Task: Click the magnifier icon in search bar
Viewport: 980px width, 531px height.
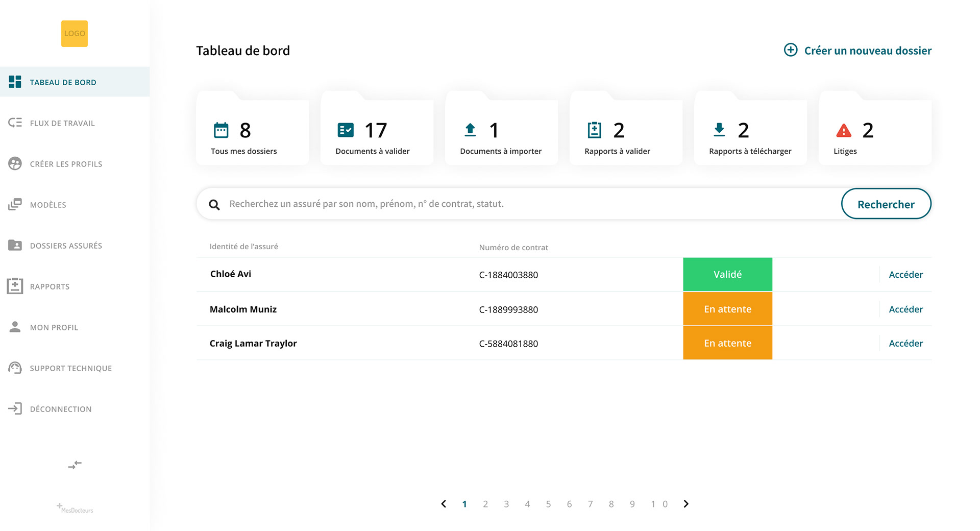Action: pos(214,205)
